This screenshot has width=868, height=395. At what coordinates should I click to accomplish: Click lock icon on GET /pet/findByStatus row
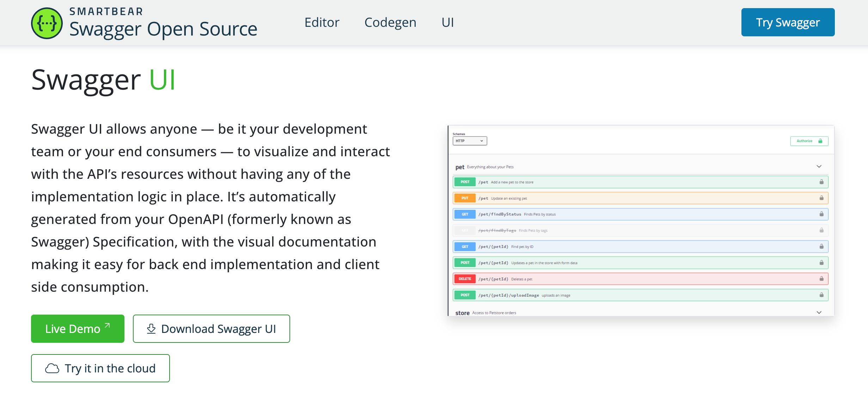821,214
